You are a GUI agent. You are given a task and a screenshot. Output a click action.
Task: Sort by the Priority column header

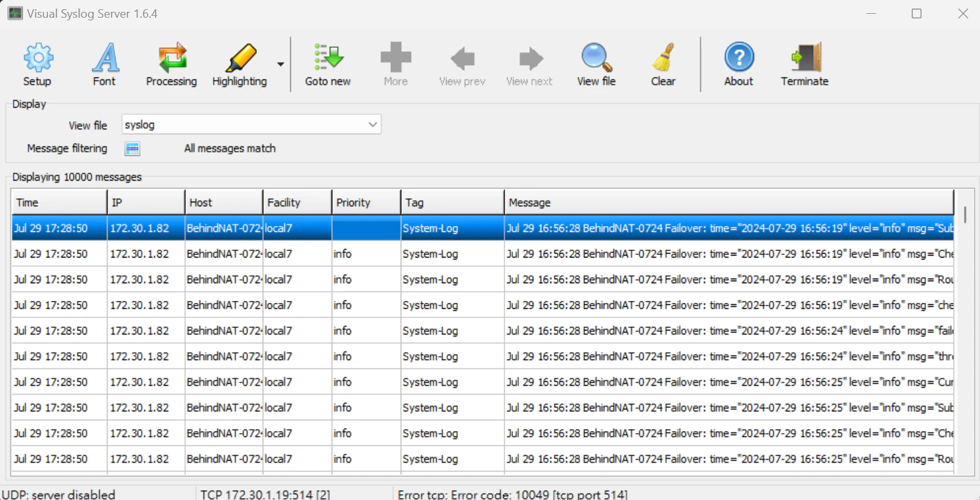367,202
